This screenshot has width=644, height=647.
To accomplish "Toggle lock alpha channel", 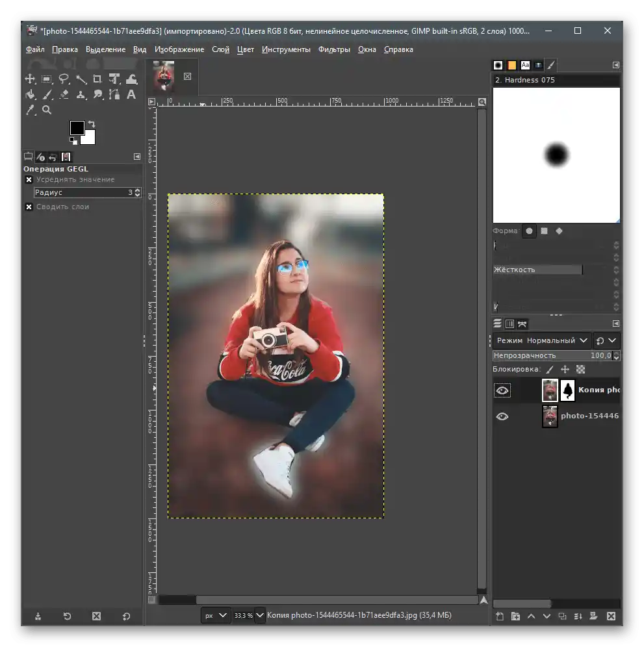I will click(x=581, y=370).
